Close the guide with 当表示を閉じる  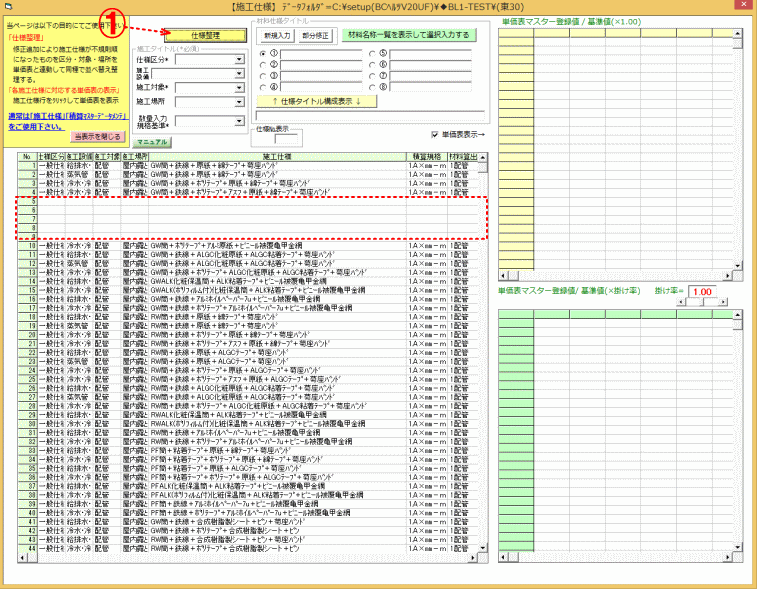[x=97, y=136]
